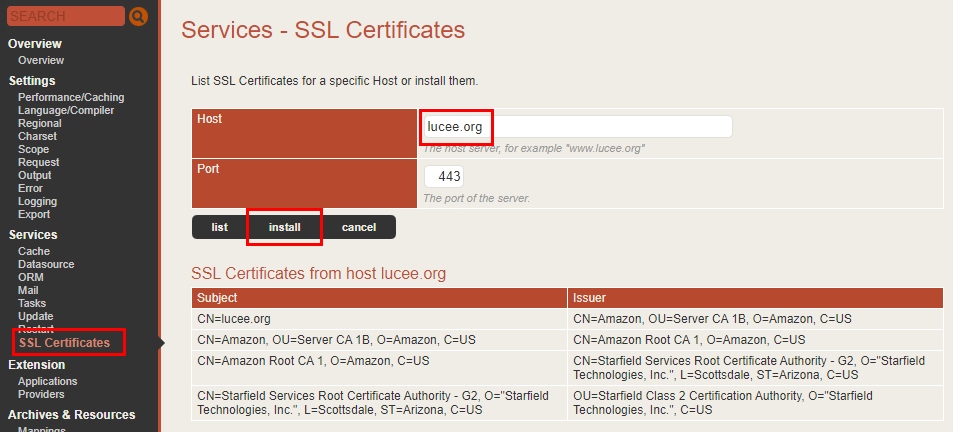Screen dimensions: 953x432
Task: Open Scope settings
Action: (x=33, y=149)
